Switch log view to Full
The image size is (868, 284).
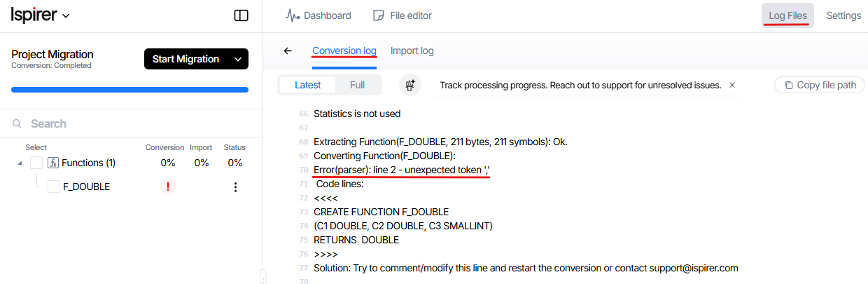click(x=357, y=85)
